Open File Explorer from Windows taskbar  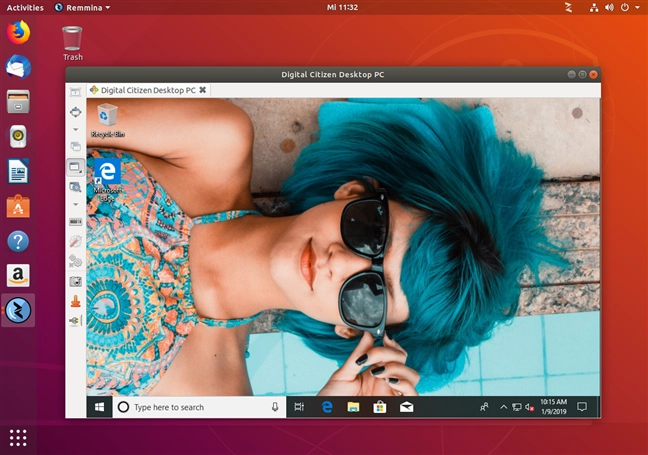(353, 407)
